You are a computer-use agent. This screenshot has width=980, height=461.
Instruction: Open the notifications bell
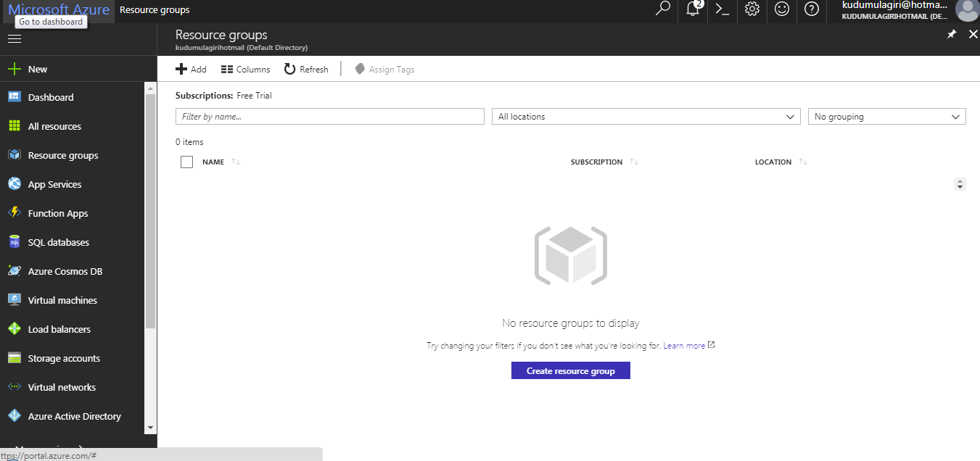691,11
